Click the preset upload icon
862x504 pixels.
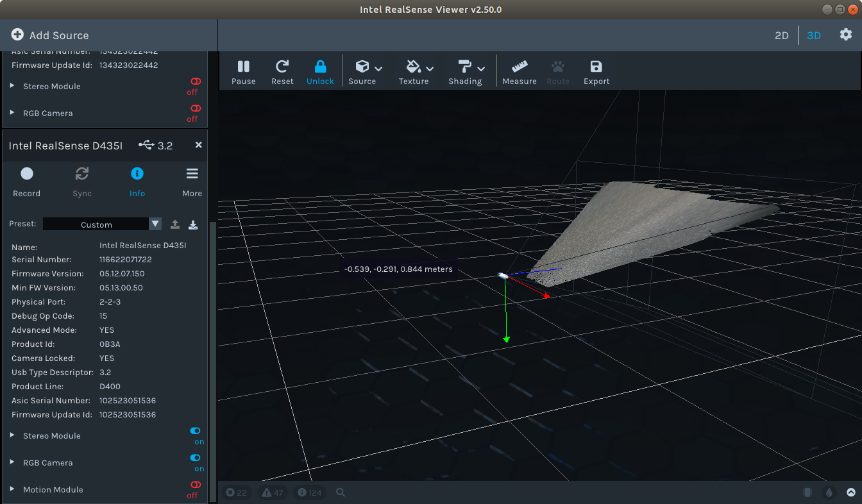(175, 224)
